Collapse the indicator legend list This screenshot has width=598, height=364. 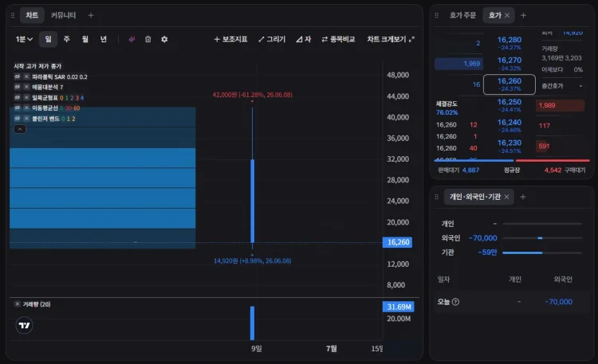point(20,129)
